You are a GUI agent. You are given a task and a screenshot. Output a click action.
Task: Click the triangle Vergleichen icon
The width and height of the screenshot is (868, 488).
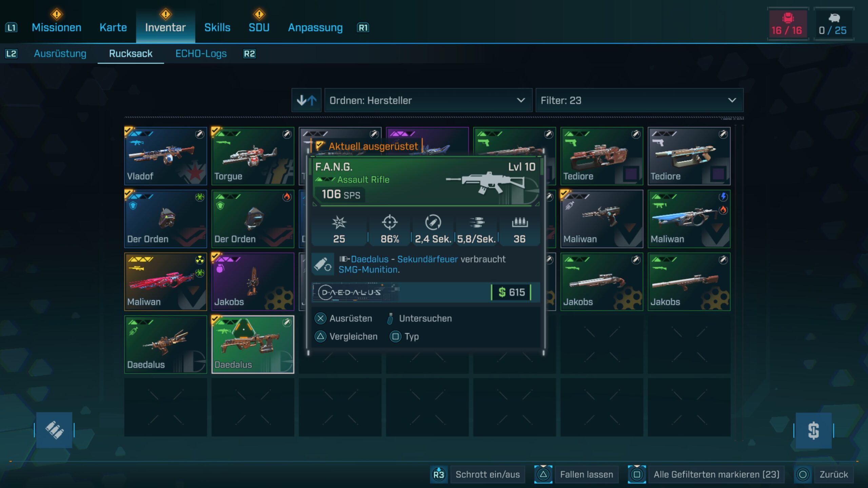[x=320, y=337]
